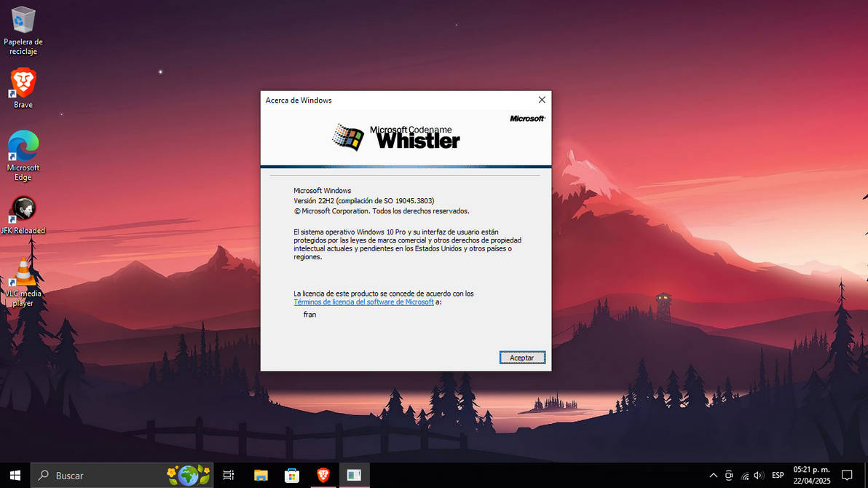This screenshot has width=868, height=488.
Task: Click the Microsoft Windows heading text
Action: tap(322, 191)
